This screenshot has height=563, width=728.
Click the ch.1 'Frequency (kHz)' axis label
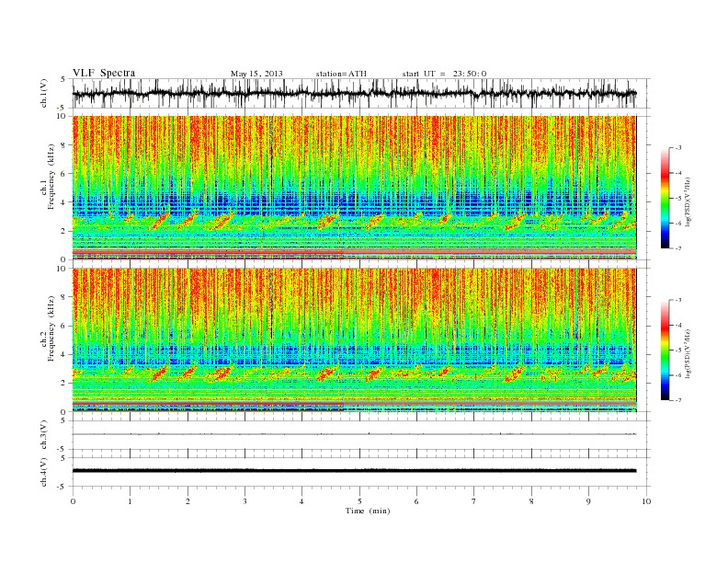pos(51,177)
